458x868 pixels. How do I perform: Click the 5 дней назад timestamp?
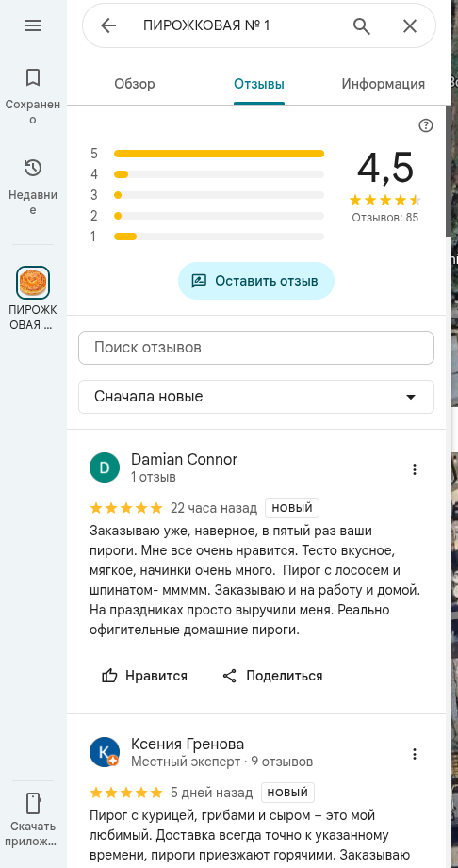pos(211,793)
